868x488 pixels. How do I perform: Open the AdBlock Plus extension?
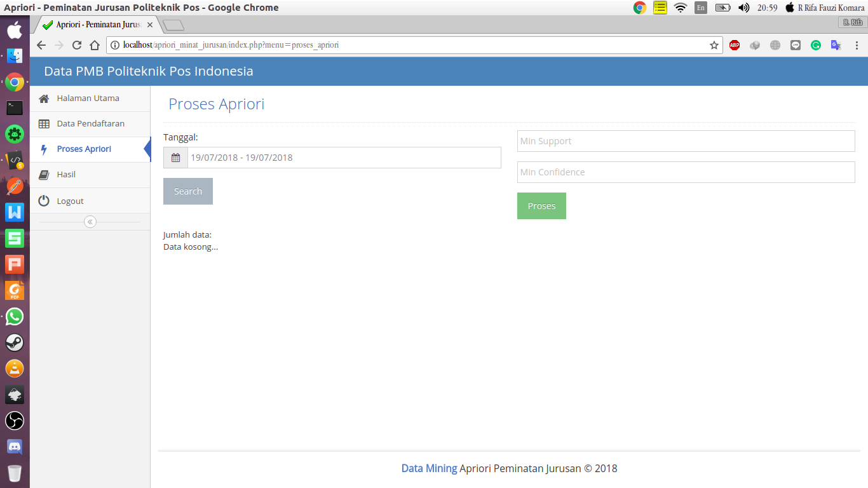coord(735,45)
